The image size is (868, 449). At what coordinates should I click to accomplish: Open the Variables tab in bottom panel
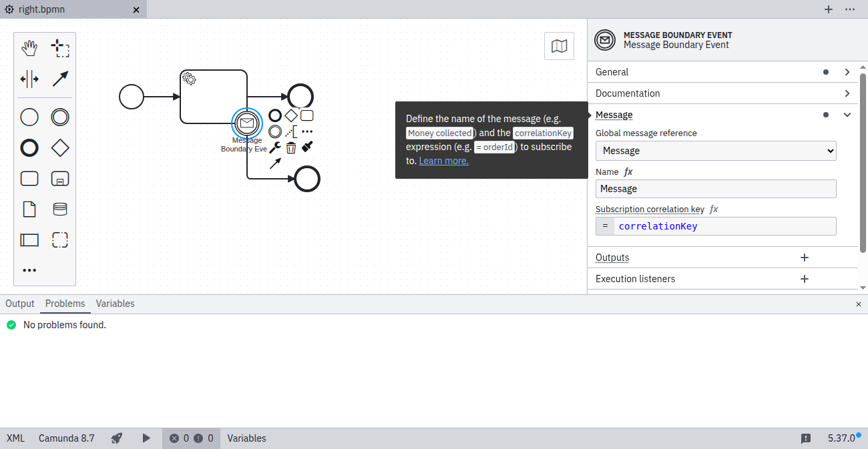coord(115,304)
